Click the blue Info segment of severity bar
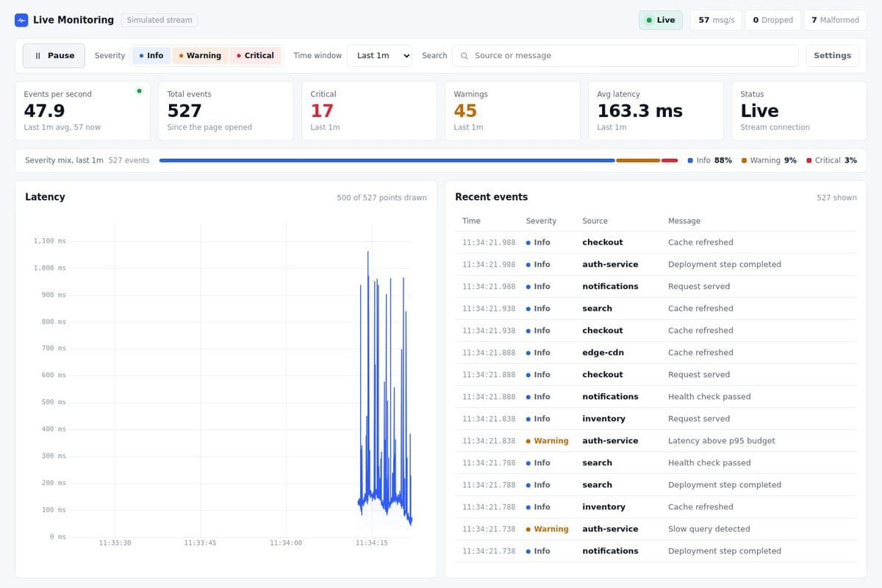Screen dimensions: 882x588 pyautogui.click(x=387, y=160)
